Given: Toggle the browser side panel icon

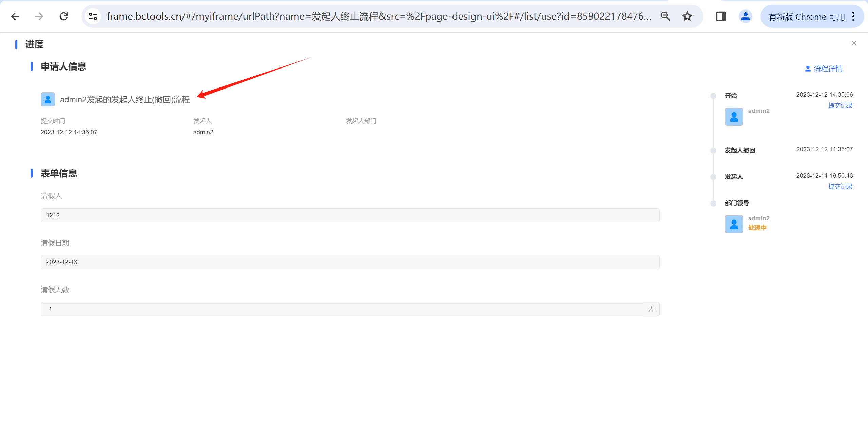Looking at the screenshot, I should 721,16.
